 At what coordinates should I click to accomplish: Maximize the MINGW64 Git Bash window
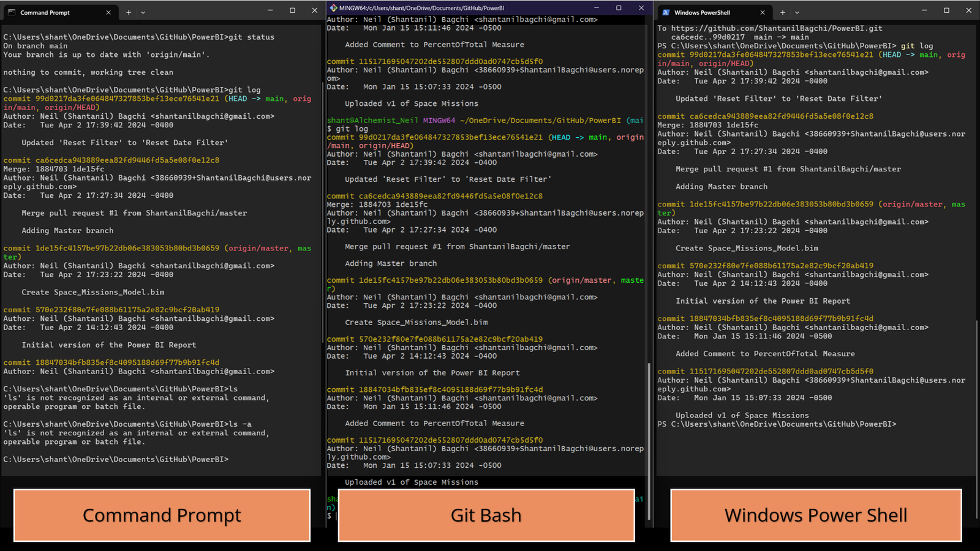click(x=619, y=8)
